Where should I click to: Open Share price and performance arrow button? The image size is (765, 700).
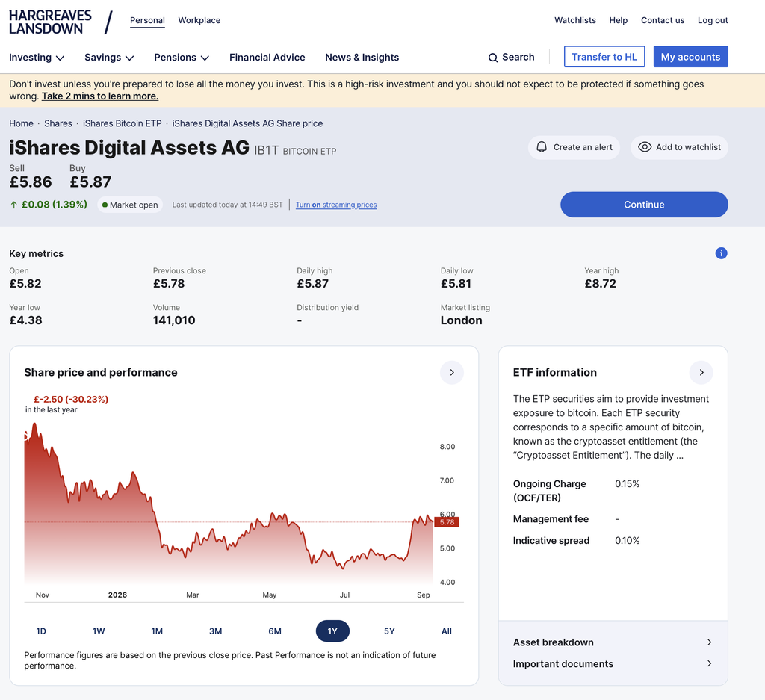(x=452, y=373)
